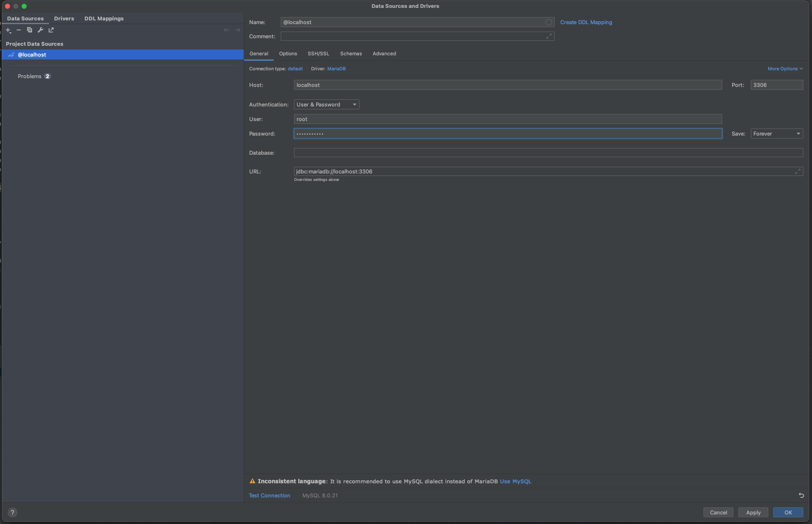Open the Schemas tab
This screenshot has width=812, height=524.
351,54
